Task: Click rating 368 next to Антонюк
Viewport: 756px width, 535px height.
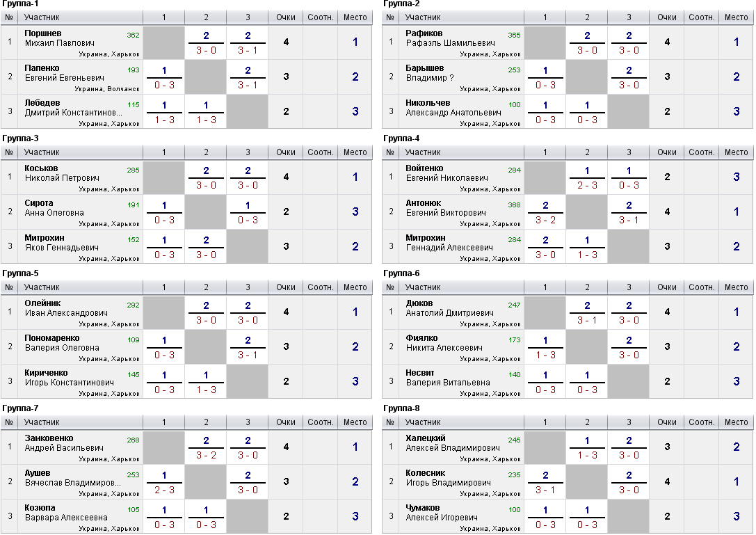Action: coord(514,205)
